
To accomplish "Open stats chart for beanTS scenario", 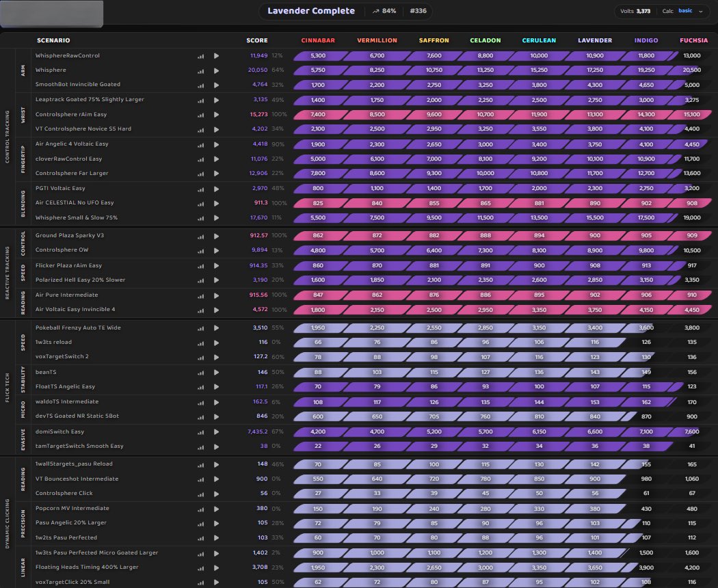I will (x=200, y=372).
